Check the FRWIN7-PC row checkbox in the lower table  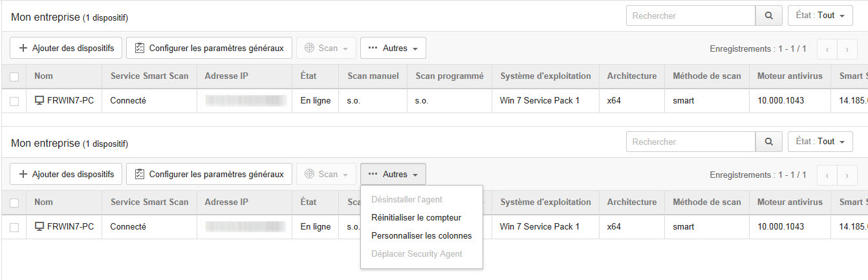coord(14,227)
